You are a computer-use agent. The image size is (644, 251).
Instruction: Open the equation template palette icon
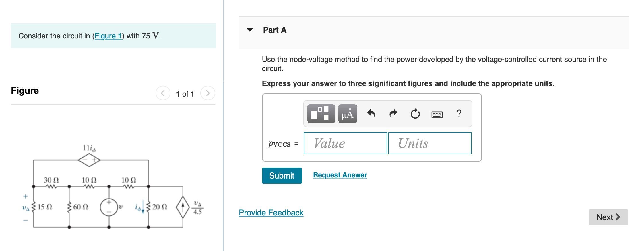tap(321, 114)
